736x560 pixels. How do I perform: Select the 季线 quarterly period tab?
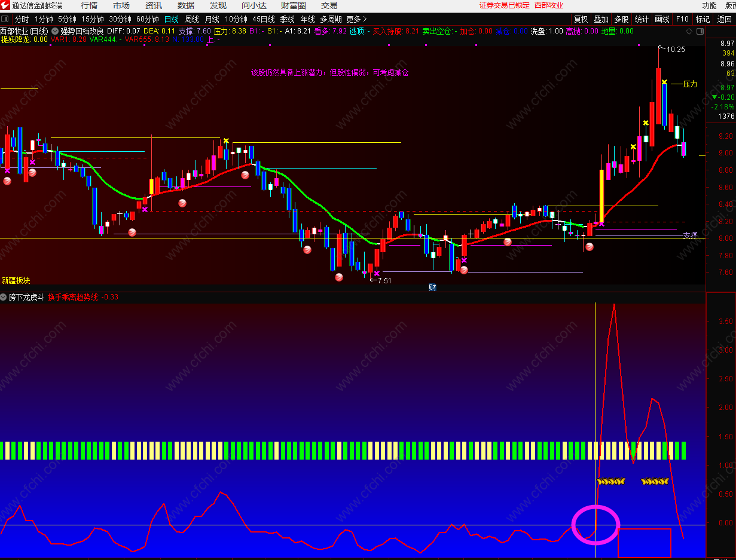coord(288,19)
